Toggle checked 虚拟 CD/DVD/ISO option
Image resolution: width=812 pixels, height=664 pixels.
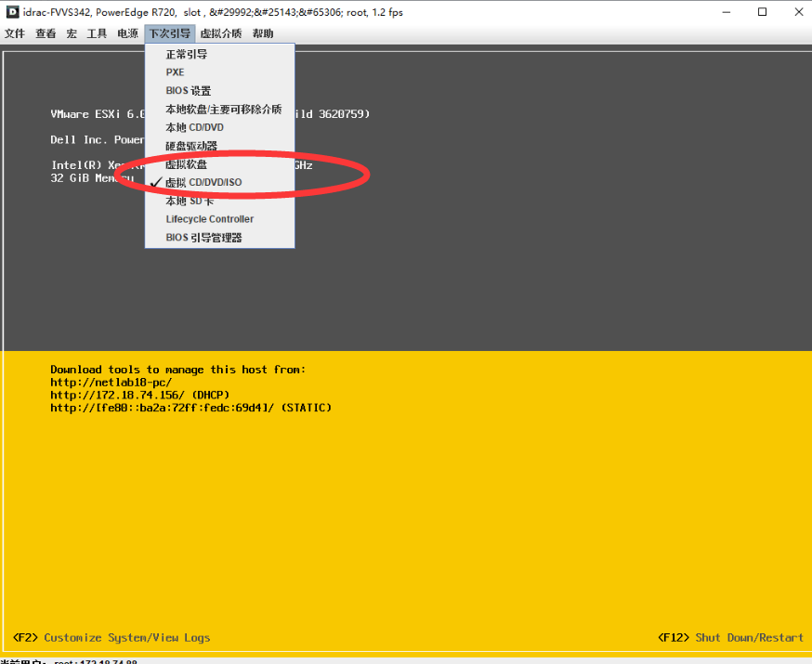click(x=219, y=183)
